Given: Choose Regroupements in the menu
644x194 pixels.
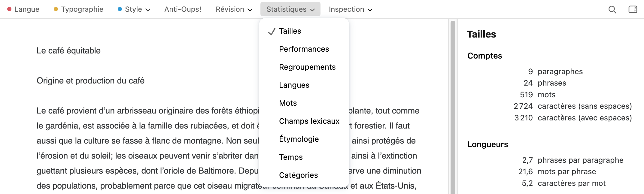Looking at the screenshot, I should point(307,67).
